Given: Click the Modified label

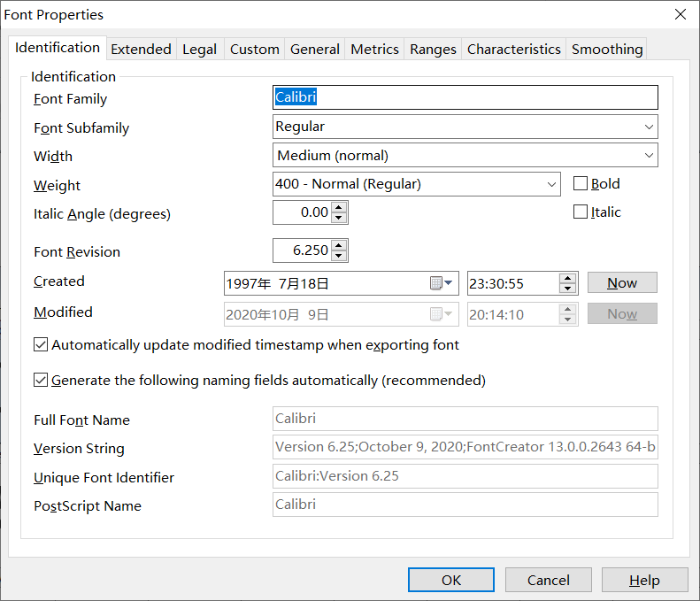Looking at the screenshot, I should pos(63,312).
